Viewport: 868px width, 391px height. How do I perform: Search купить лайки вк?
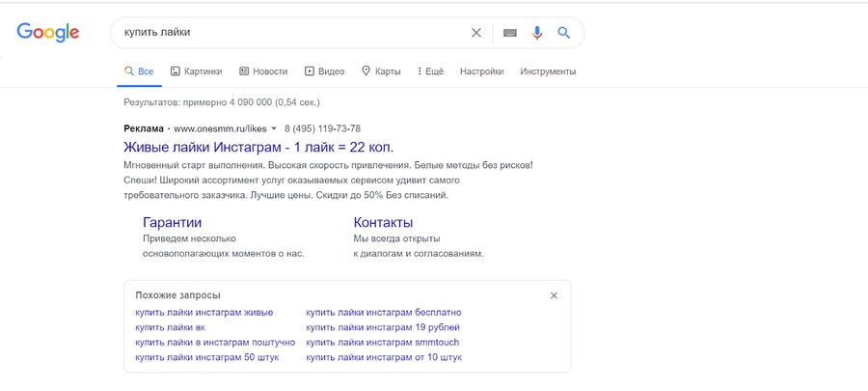170,327
